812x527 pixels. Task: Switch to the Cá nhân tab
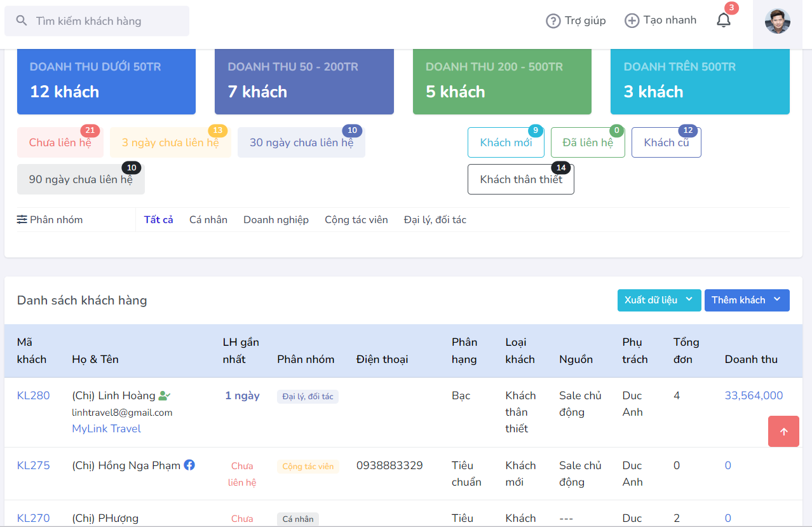[x=208, y=220]
